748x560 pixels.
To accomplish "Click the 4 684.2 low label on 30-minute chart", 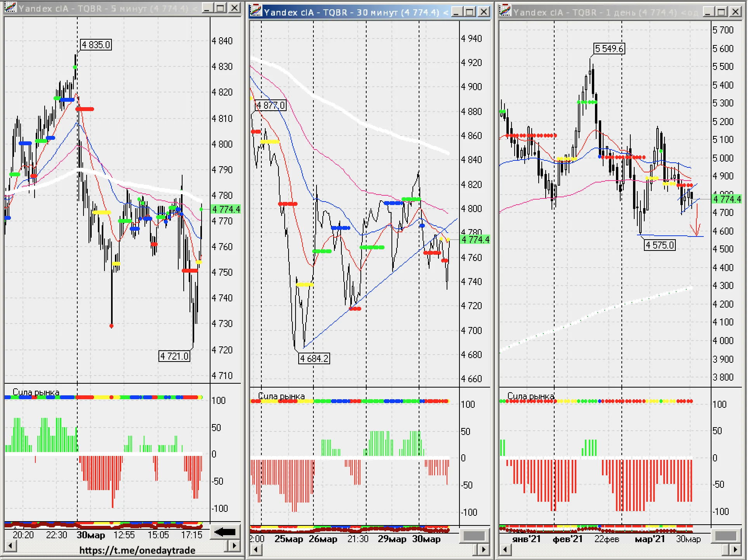I will tap(314, 358).
